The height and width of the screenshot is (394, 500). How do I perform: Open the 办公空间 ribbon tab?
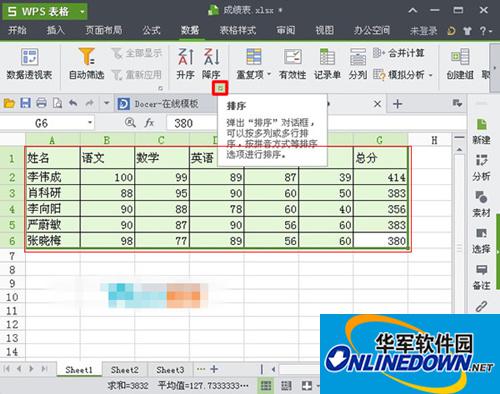click(x=372, y=30)
